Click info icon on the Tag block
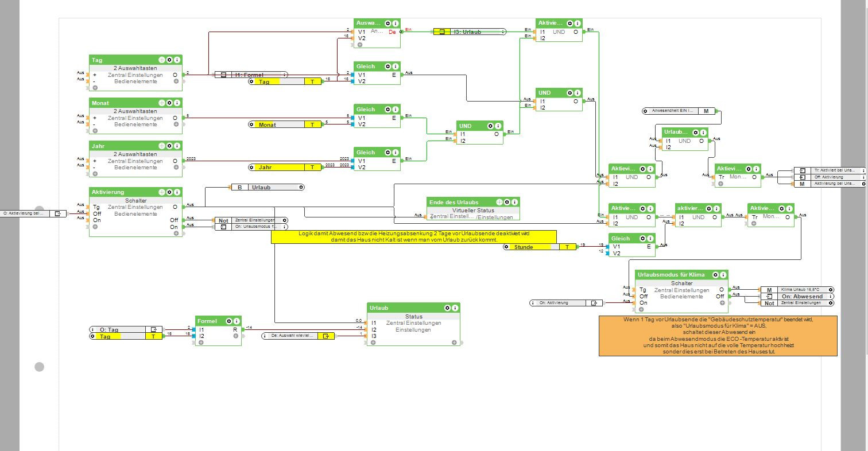The height and width of the screenshot is (451, 868). 177,60
